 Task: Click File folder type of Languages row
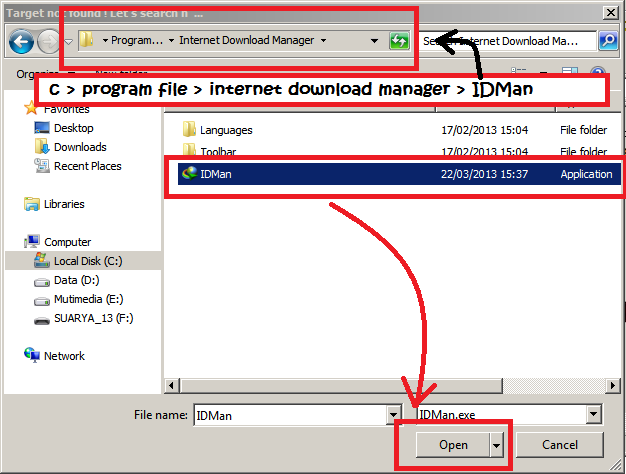tap(583, 130)
